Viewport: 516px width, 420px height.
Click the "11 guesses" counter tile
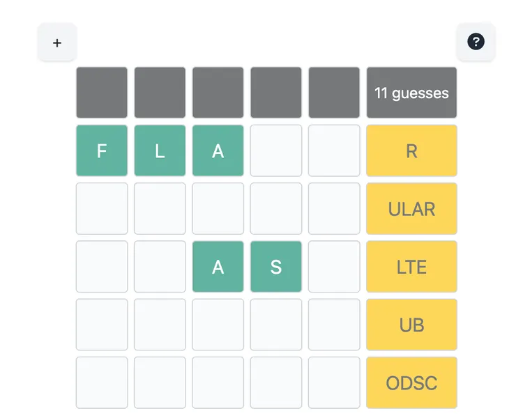(411, 93)
